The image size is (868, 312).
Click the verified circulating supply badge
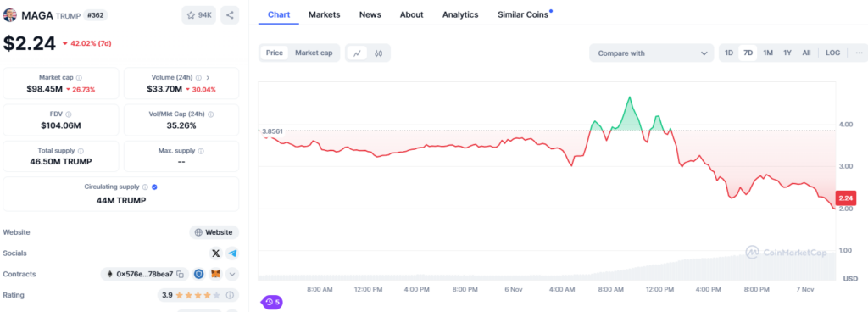click(154, 187)
